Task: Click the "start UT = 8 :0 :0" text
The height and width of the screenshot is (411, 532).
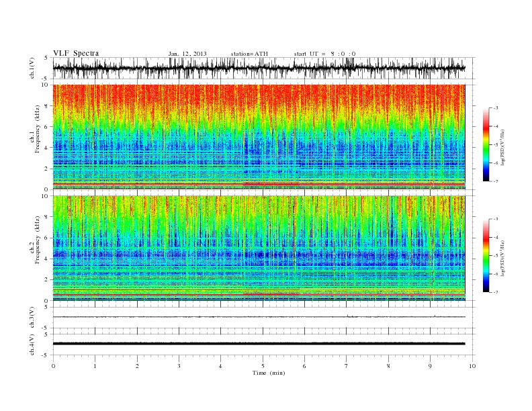Action: tap(324, 54)
